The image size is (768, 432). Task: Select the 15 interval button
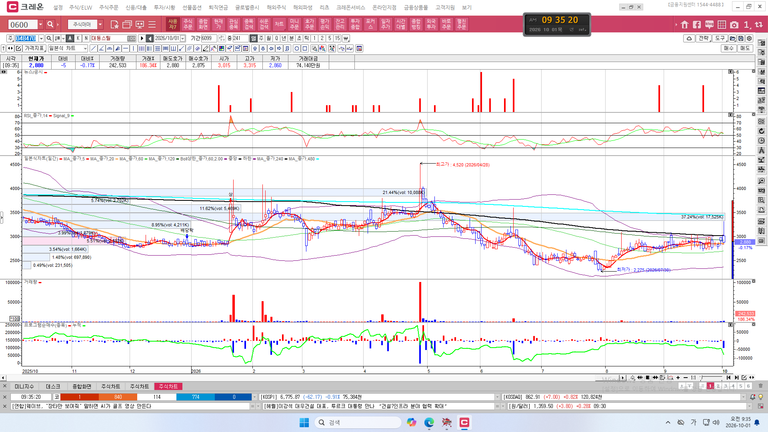337,38
